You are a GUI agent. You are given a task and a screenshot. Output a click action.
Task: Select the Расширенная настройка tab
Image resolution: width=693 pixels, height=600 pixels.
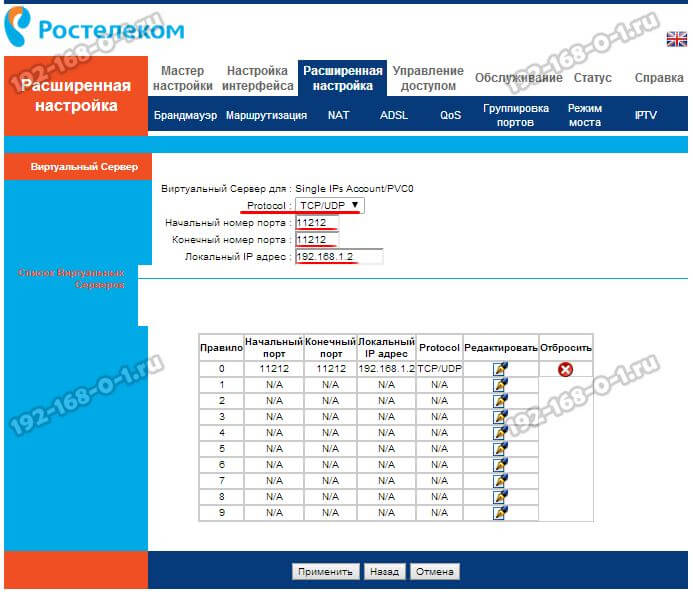pyautogui.click(x=343, y=78)
